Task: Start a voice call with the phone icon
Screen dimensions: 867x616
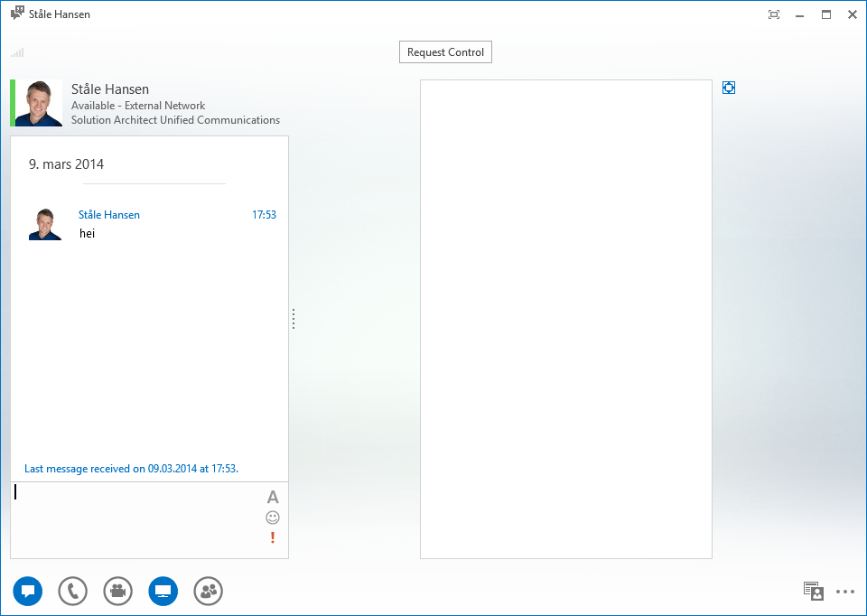Action: [72, 591]
